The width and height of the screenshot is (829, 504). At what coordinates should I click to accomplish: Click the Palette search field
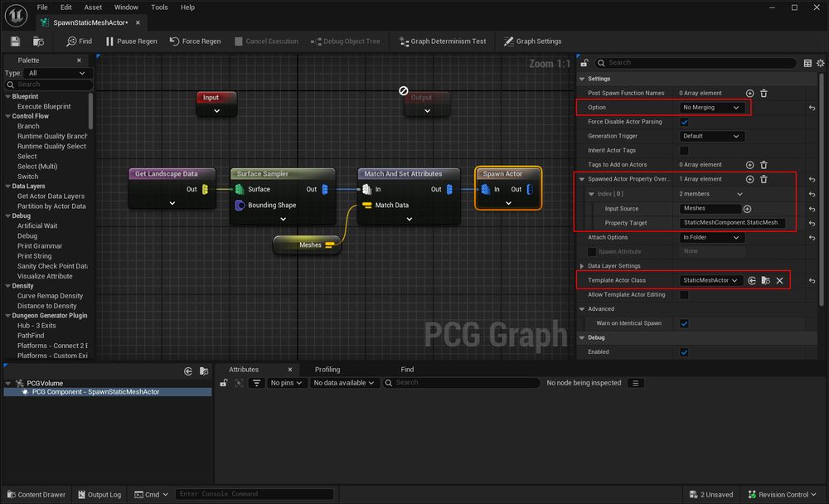click(x=49, y=85)
